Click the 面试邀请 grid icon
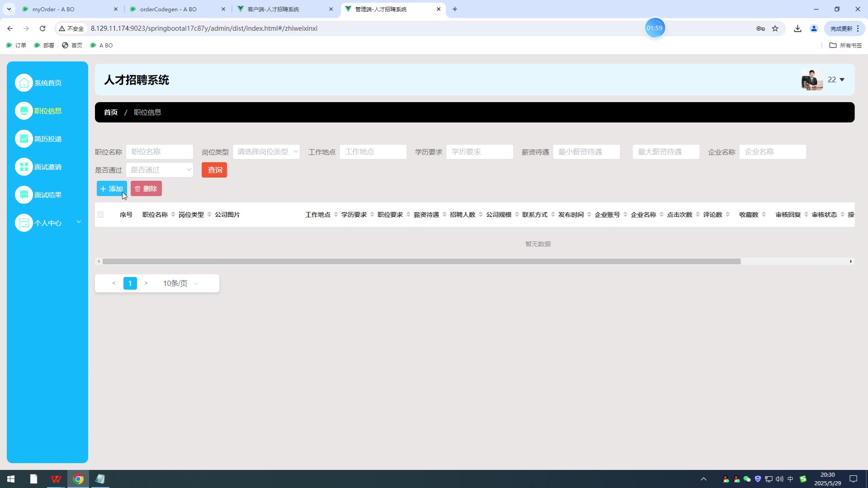Screen dimensions: 868x488 coord(24,167)
